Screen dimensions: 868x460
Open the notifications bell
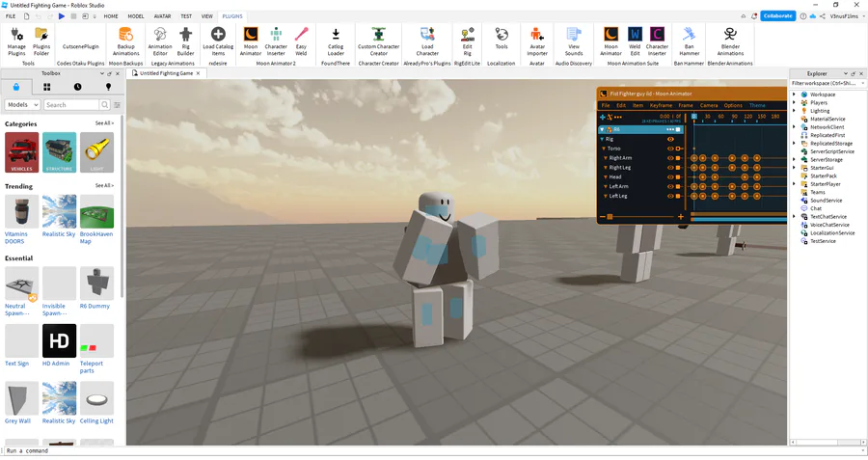pos(754,16)
